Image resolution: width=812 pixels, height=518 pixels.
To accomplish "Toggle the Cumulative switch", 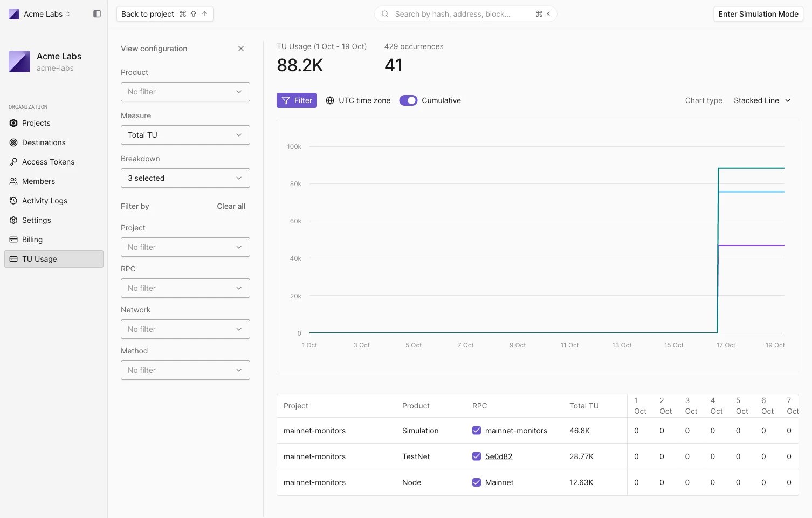I will coord(408,100).
